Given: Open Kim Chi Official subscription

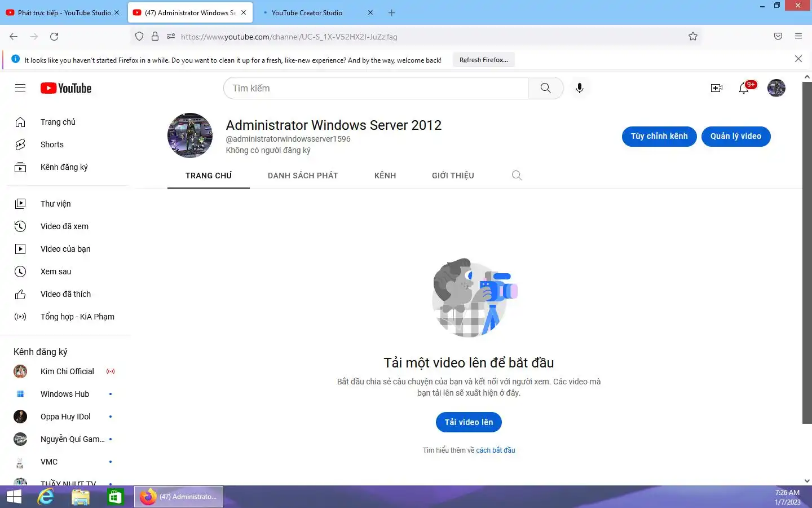Looking at the screenshot, I should coord(65,371).
